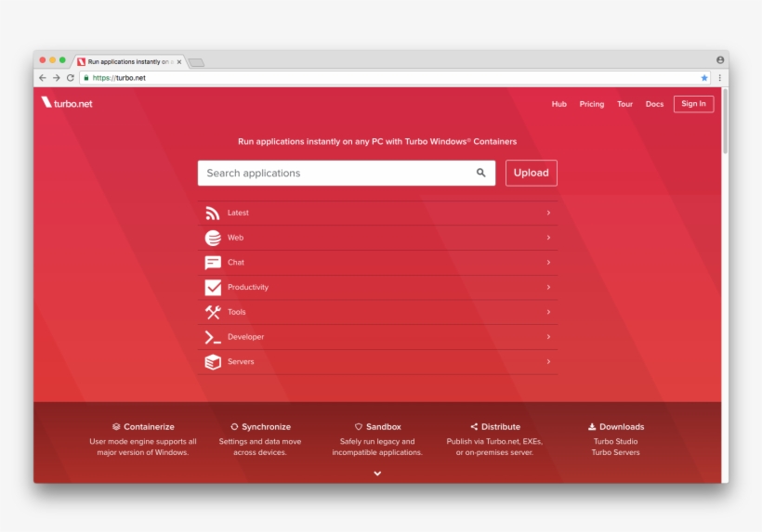Expand the Chat category chevron
Viewport: 762px width, 532px height.
548,262
